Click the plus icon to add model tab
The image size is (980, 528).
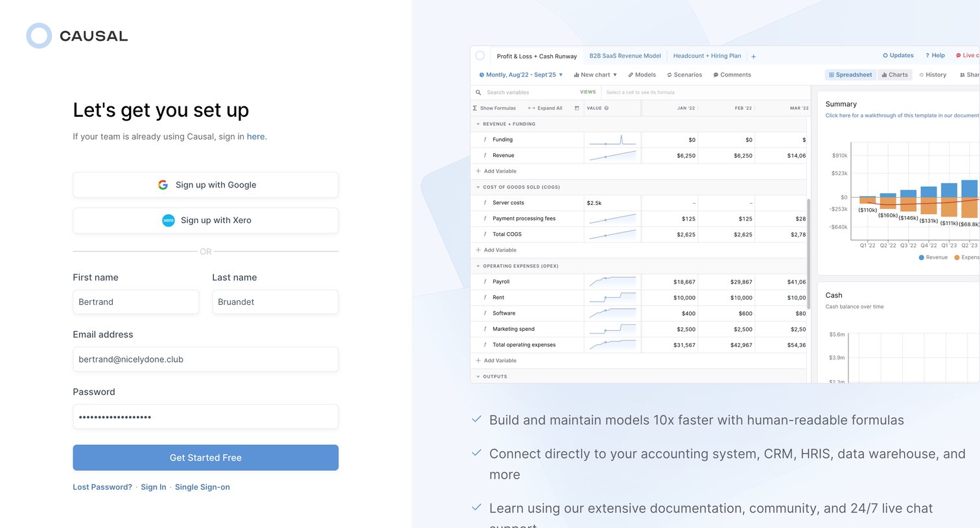point(753,56)
